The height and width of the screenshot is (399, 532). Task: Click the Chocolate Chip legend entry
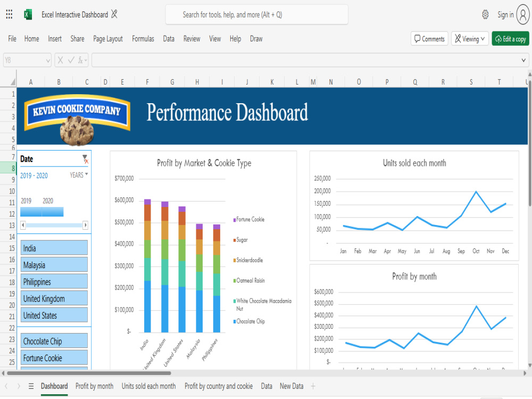click(249, 321)
